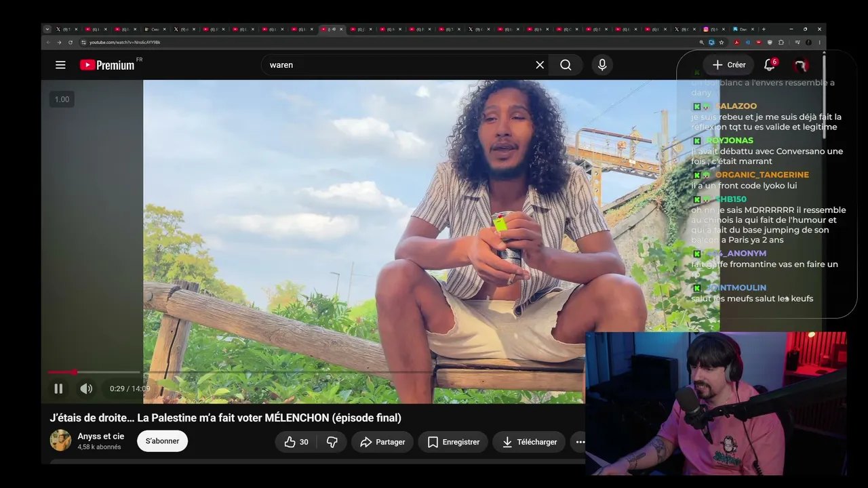Bookmark this page with the star

coord(722,42)
